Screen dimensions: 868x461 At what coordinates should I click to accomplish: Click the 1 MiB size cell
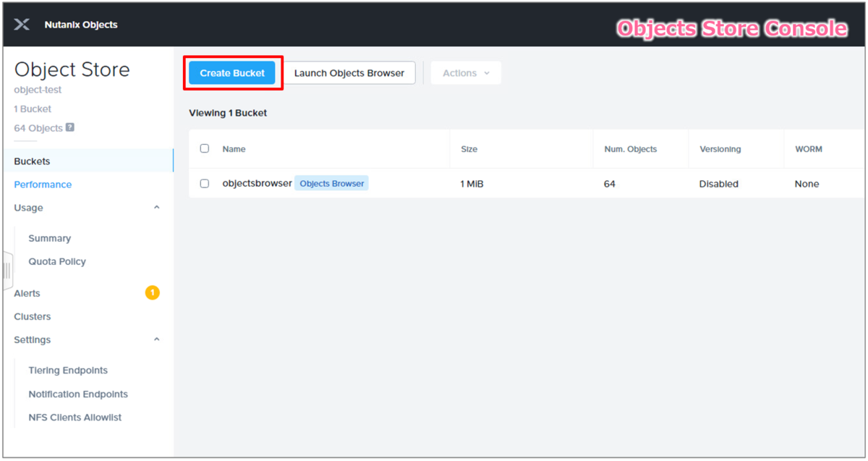[472, 184]
